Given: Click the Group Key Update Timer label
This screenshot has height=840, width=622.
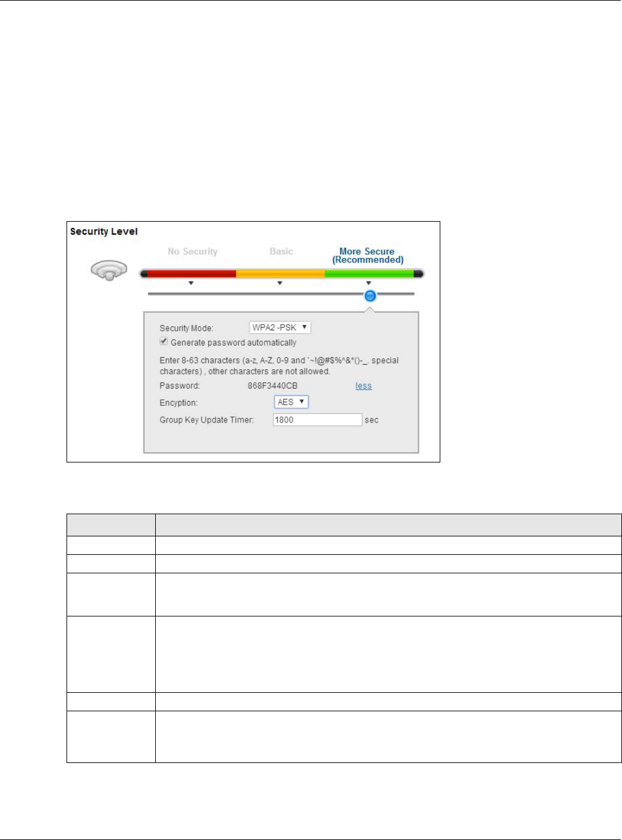Looking at the screenshot, I should (207, 420).
